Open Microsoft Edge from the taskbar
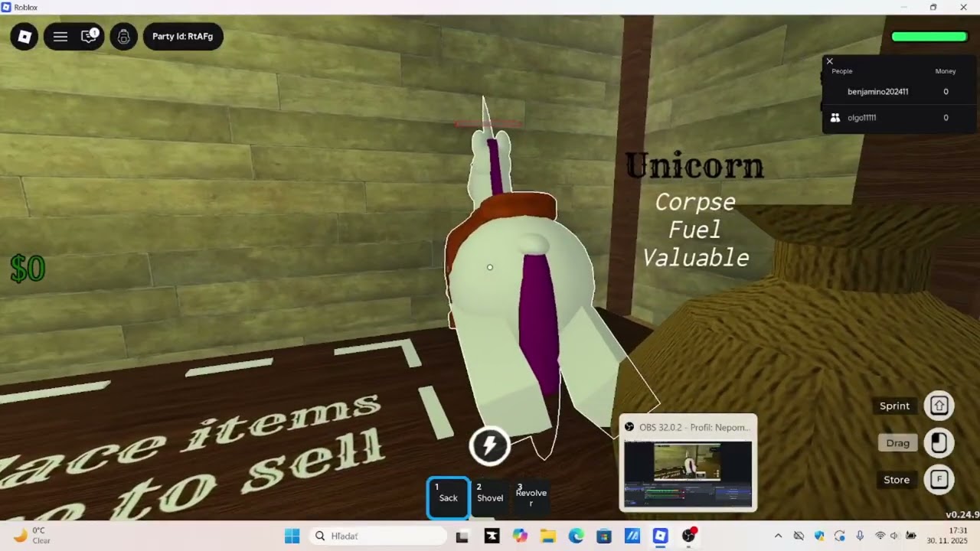Screen dimensions: 980x551 (576, 536)
